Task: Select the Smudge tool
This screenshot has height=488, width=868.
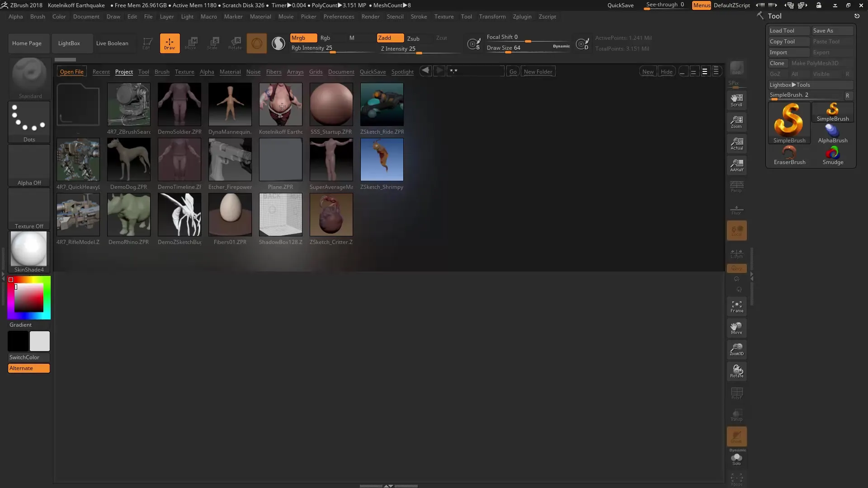Action: [x=833, y=155]
